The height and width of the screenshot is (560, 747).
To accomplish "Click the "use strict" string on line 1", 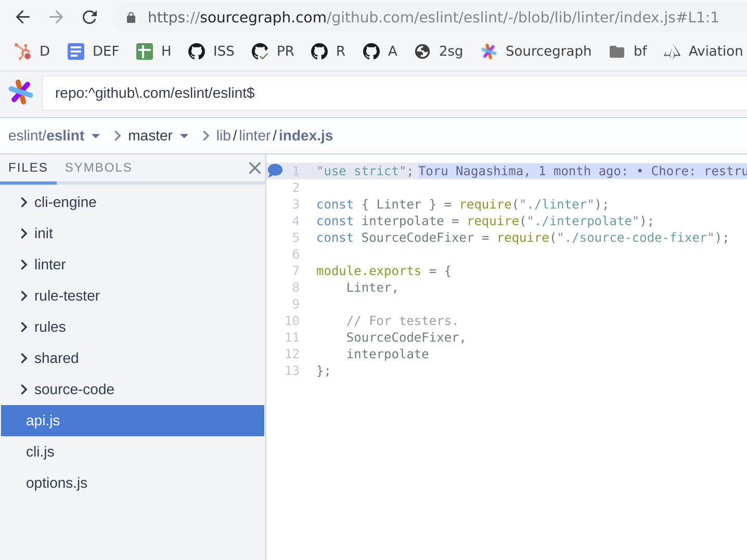I will (x=361, y=171).
